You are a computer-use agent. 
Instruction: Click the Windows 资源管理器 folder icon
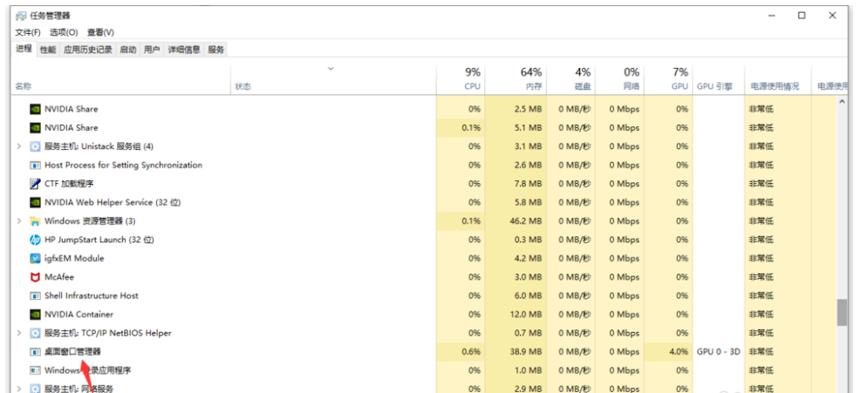pyautogui.click(x=35, y=221)
